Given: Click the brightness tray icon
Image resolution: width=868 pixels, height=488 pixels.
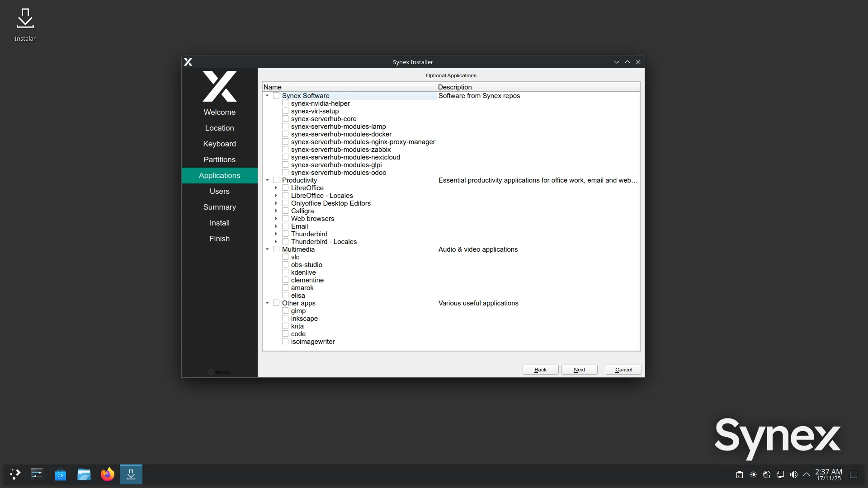Looking at the screenshot, I should tap(753, 474).
